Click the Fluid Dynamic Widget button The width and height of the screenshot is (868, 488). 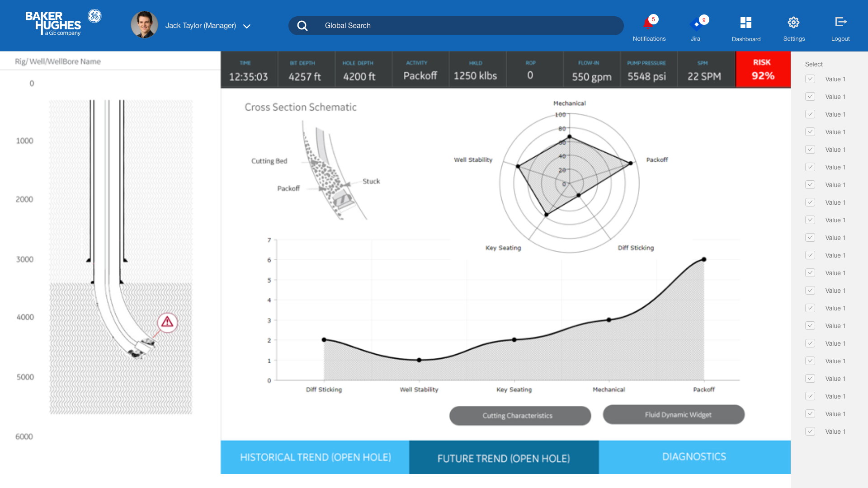674,414
